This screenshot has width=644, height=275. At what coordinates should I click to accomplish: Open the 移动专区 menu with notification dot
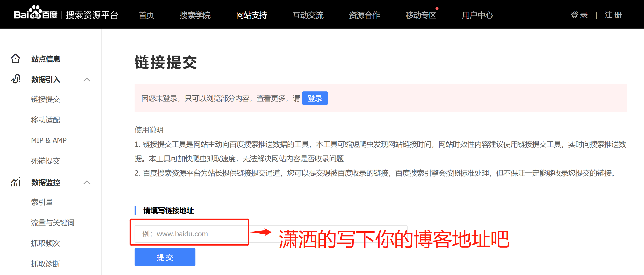point(421,15)
